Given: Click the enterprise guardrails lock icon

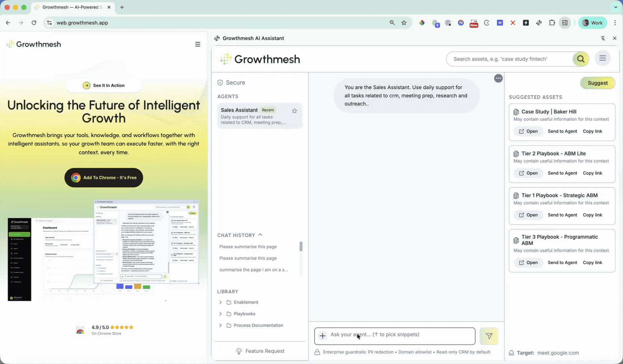Looking at the screenshot, I should 317,352.
